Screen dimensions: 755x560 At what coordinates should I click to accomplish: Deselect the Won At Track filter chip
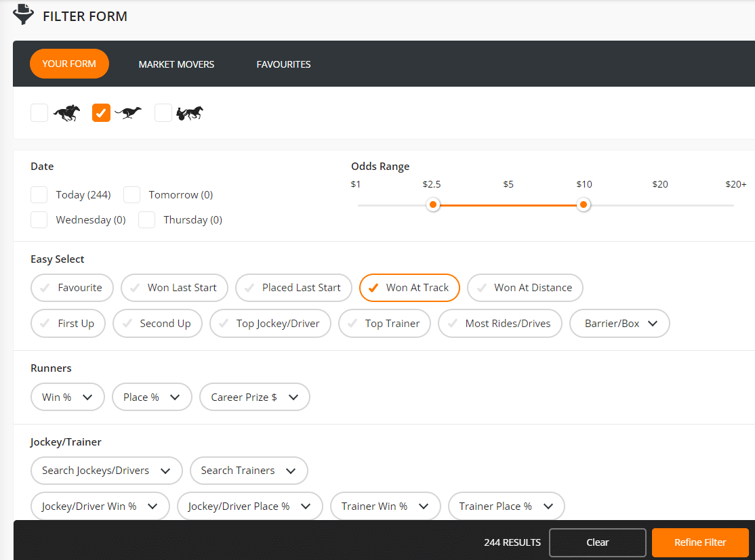click(x=409, y=288)
